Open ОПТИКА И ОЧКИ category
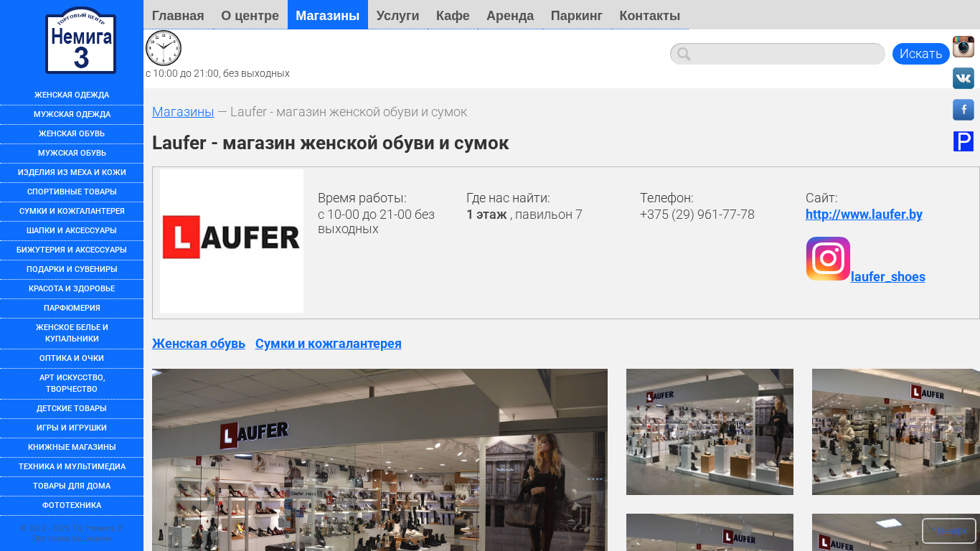The height and width of the screenshot is (551, 980). 72,359
